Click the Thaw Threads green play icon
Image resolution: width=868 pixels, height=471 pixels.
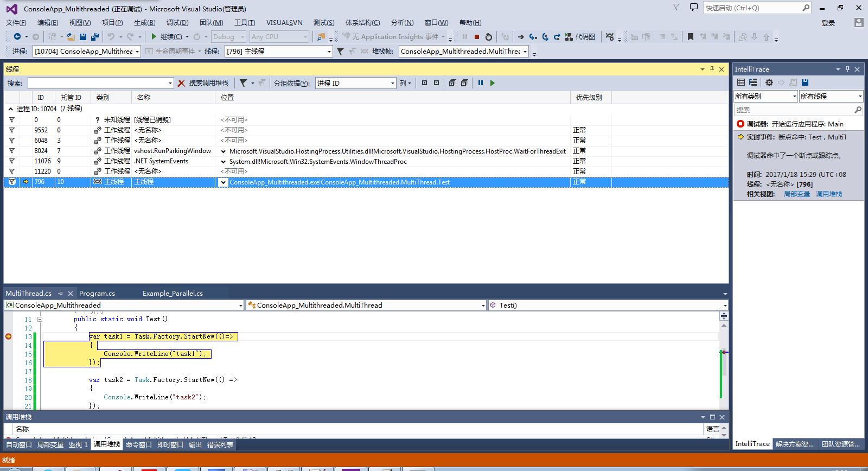pos(492,83)
